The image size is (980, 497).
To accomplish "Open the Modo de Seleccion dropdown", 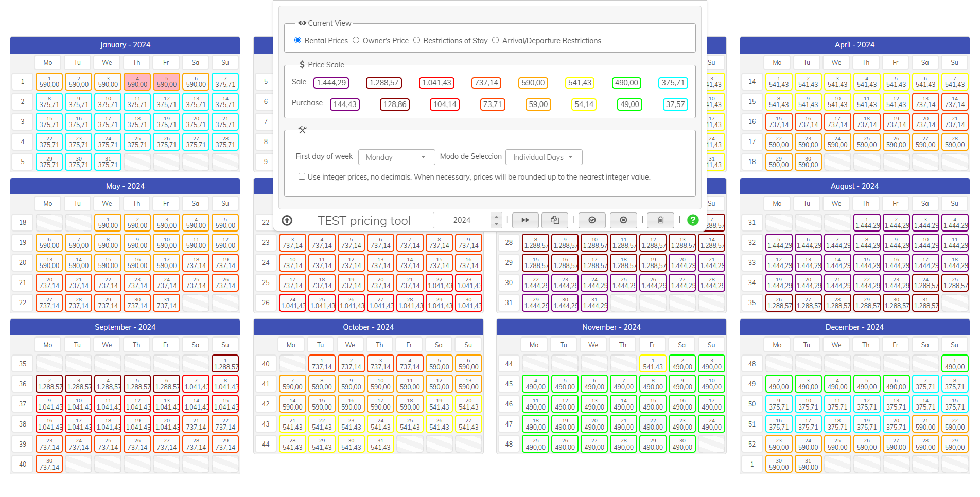I will 544,157.
